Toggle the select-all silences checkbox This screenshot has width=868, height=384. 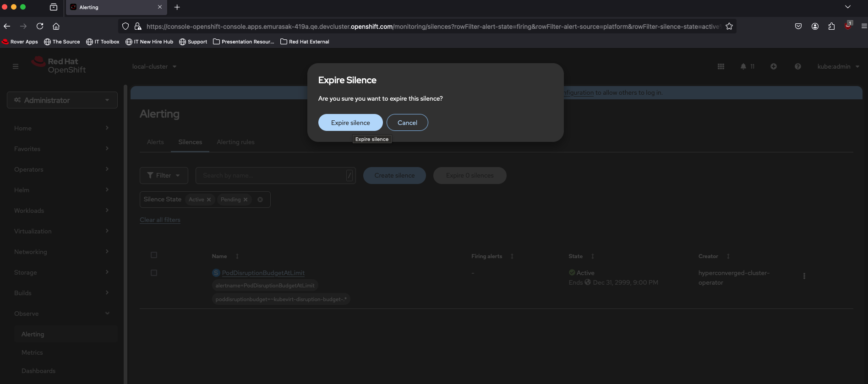pyautogui.click(x=154, y=255)
